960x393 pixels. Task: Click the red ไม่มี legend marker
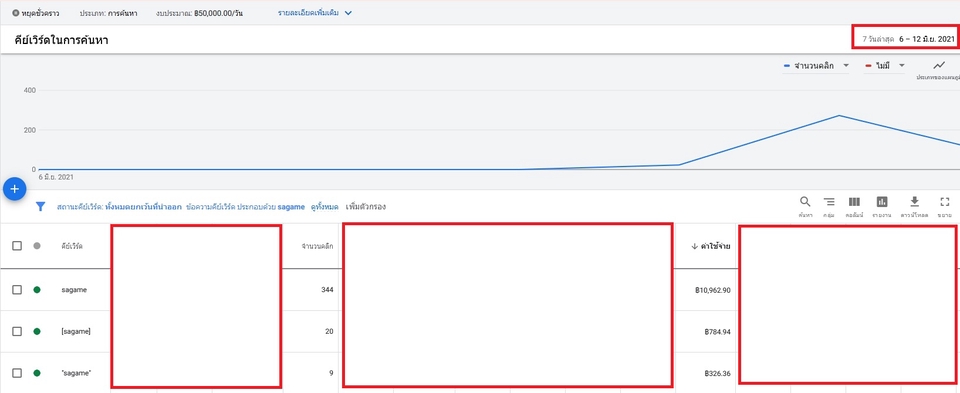tap(868, 66)
